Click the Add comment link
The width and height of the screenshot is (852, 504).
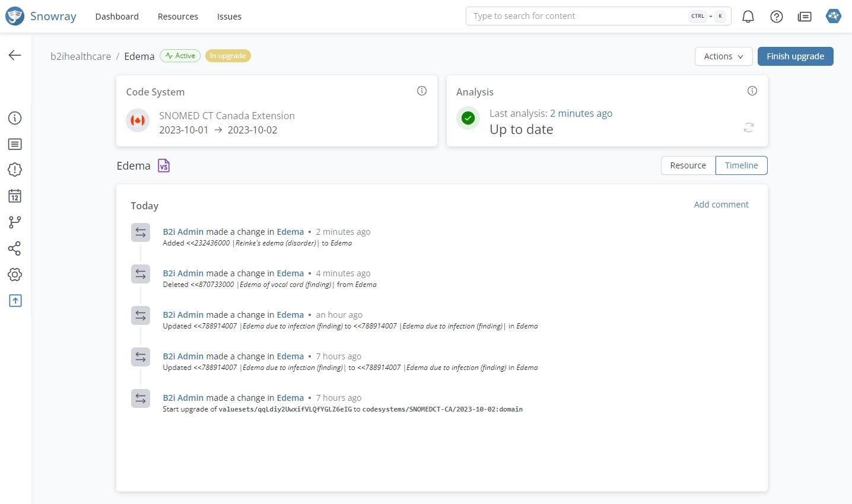[x=721, y=205]
